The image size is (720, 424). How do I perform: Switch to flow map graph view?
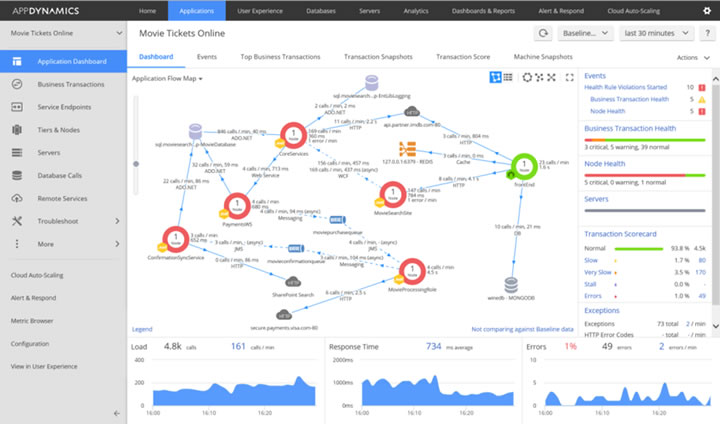(x=495, y=77)
